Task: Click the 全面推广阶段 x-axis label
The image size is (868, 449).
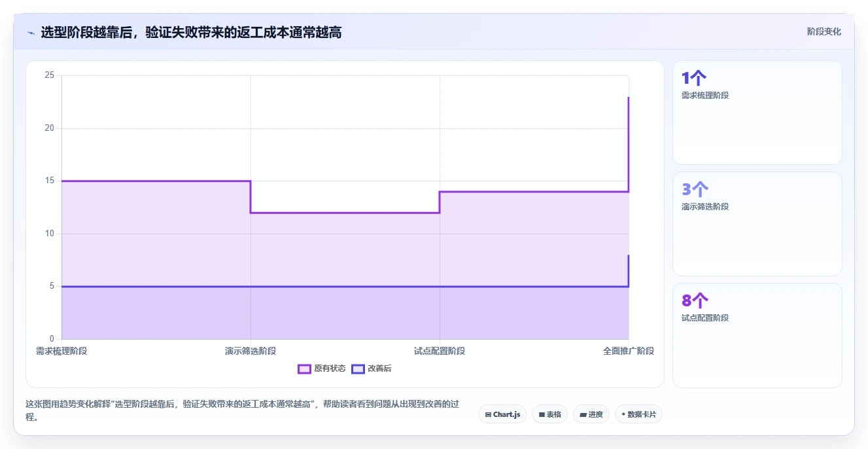Action: [x=629, y=351]
